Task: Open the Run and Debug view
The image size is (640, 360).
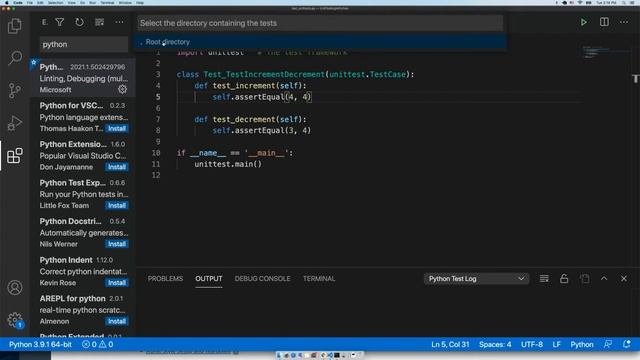Action: point(15,122)
